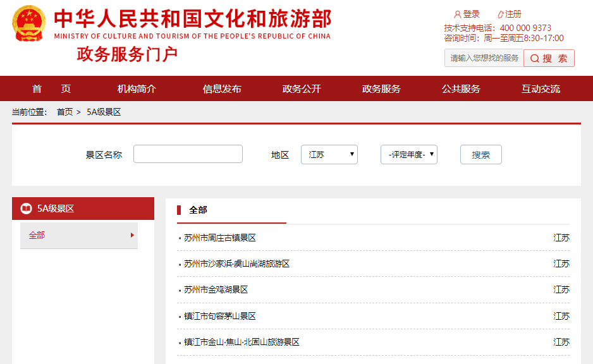This screenshot has height=364, width=593.
Task: Open 苏州市周庄古镇景区 entry
Action: point(220,238)
